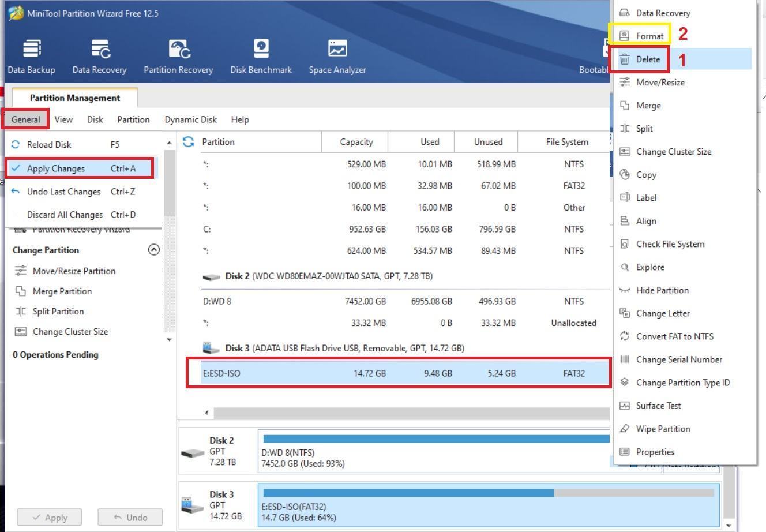Choose Apply Changes from General menu

pyautogui.click(x=80, y=168)
